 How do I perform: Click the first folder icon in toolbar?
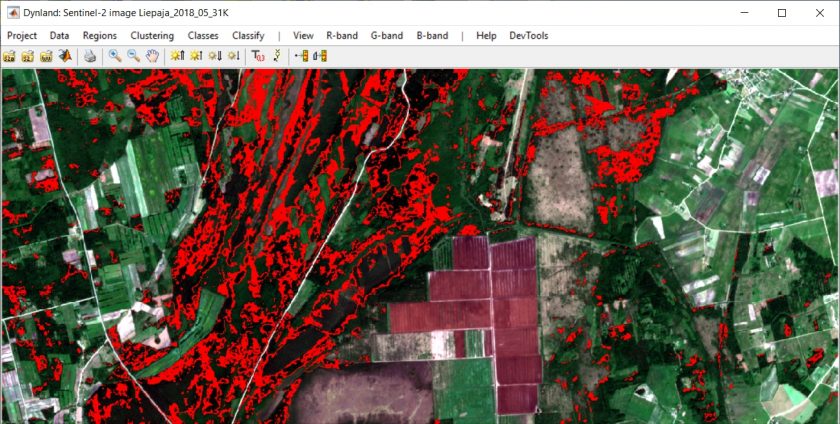(x=9, y=56)
